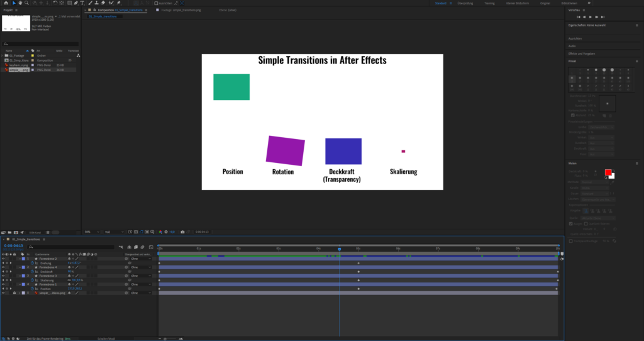
Task: Hide Formebene 4 layer with the eye icon
Action: coord(3,267)
